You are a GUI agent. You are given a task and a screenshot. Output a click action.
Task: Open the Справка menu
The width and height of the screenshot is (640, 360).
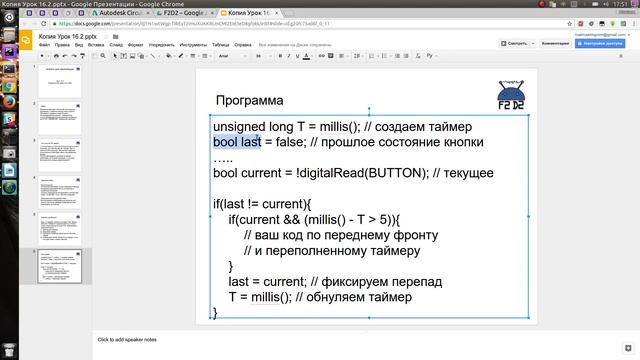(x=243, y=45)
